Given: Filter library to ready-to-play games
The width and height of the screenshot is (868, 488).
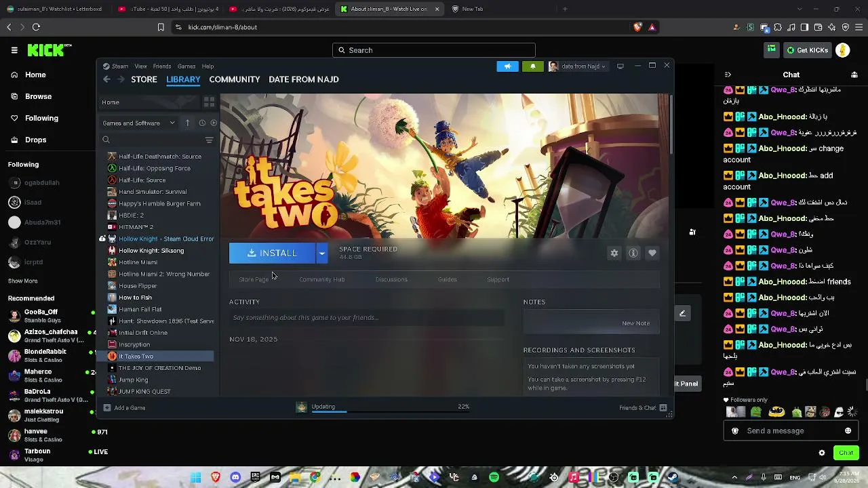Looking at the screenshot, I should click(x=214, y=123).
